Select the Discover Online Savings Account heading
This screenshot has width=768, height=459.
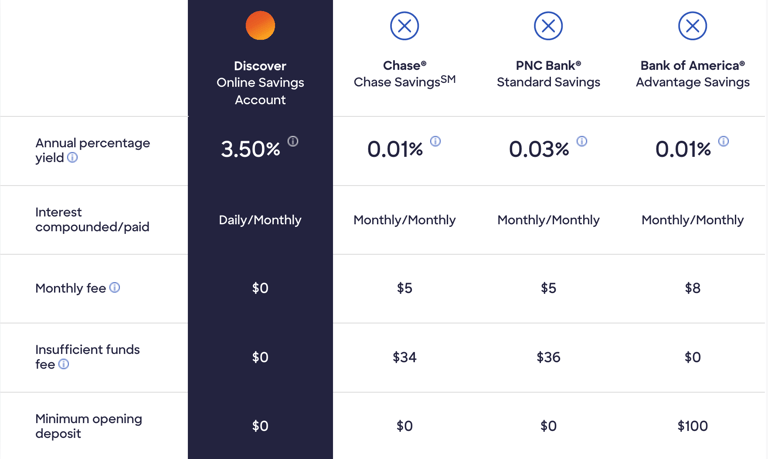tap(260, 83)
